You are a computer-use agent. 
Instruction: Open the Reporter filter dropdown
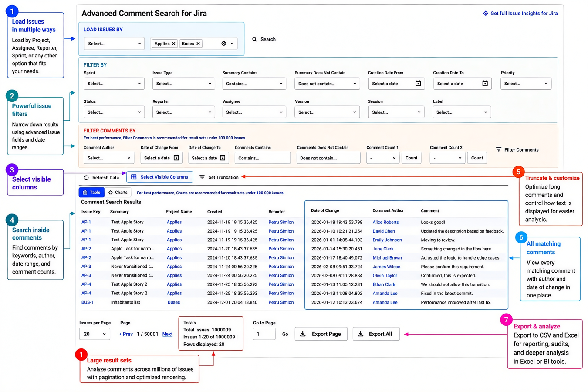pos(184,112)
